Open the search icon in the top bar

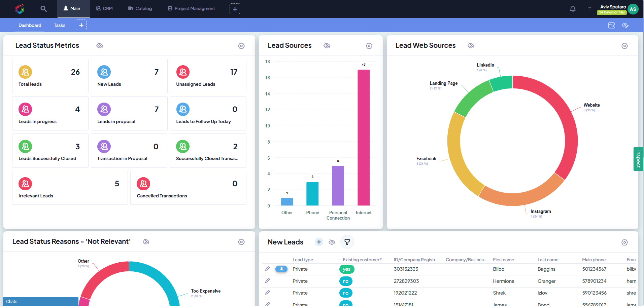pyautogui.click(x=43, y=9)
